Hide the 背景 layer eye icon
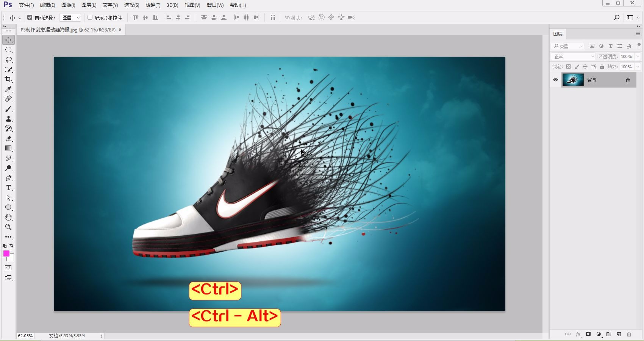The image size is (644, 341). pyautogui.click(x=555, y=80)
